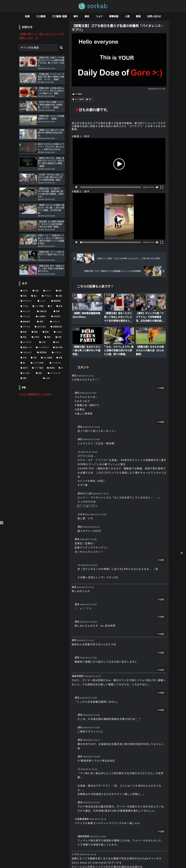Open the 動物 menu item

point(138,16)
